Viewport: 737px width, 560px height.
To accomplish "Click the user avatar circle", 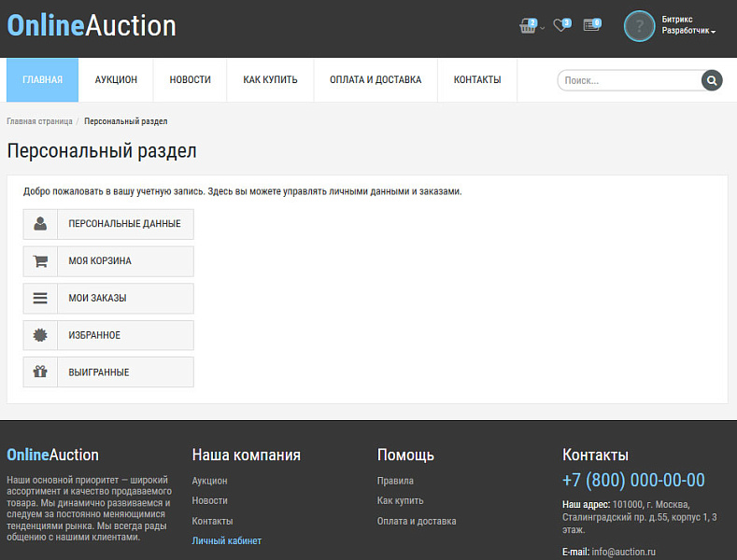I will click(639, 26).
